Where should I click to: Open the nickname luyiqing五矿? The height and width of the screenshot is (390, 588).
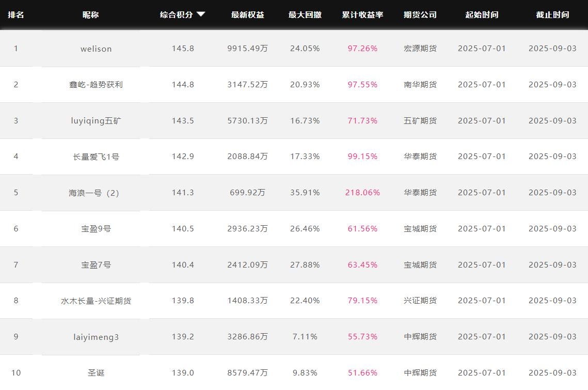click(x=96, y=120)
